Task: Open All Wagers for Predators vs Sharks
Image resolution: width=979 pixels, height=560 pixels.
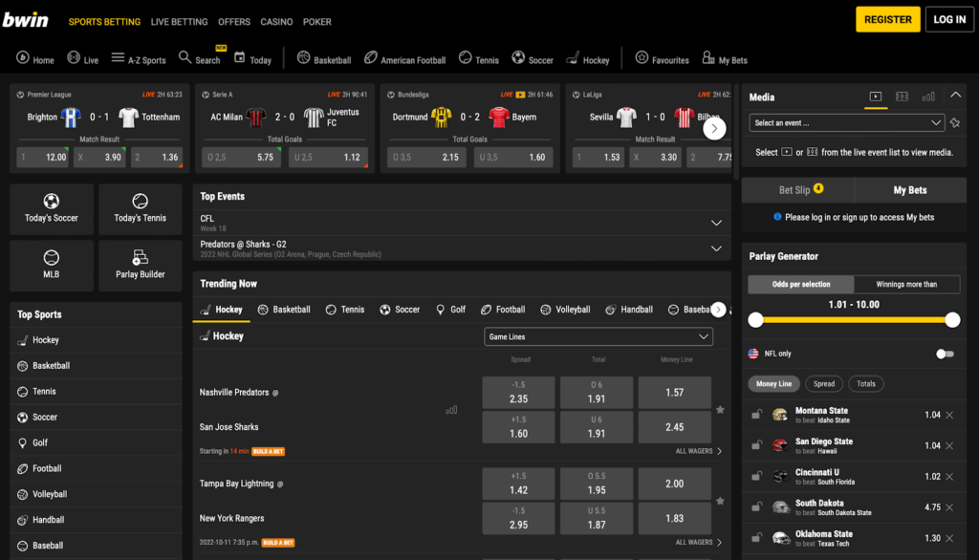Action: click(698, 451)
